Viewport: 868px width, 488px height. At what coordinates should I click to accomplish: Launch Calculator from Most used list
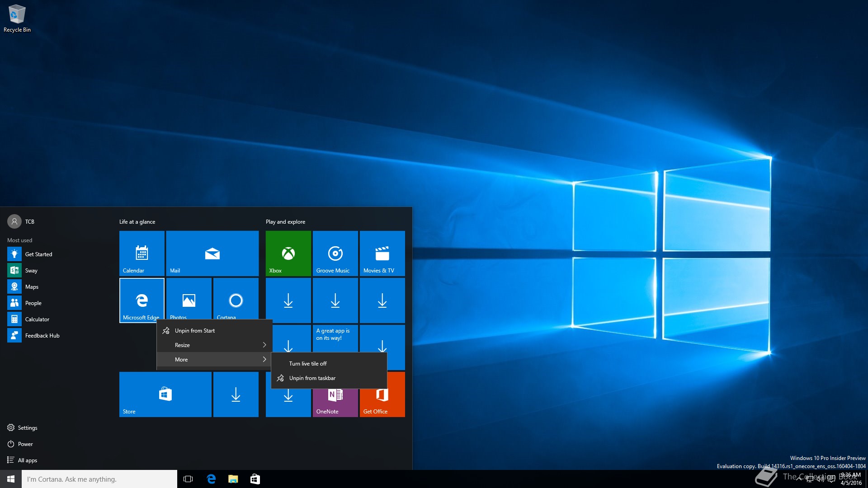click(37, 319)
